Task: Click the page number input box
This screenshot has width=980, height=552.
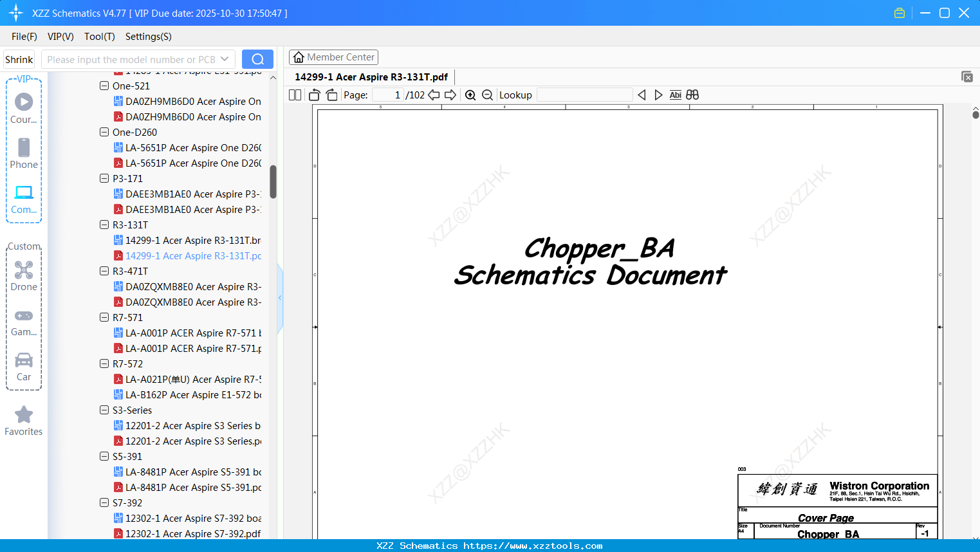Action: (x=387, y=95)
